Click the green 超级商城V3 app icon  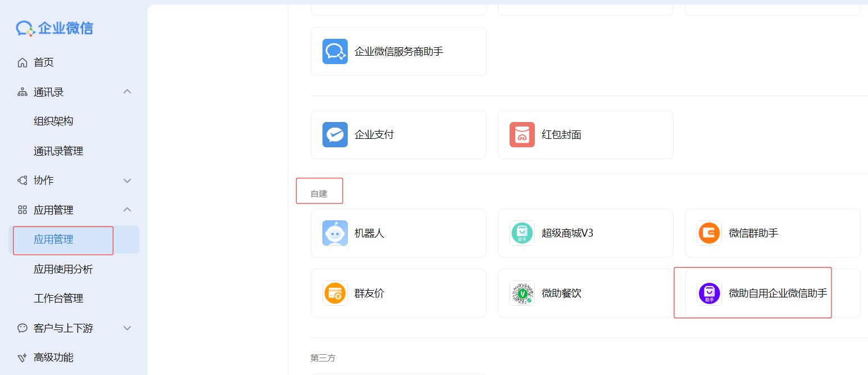(x=522, y=233)
